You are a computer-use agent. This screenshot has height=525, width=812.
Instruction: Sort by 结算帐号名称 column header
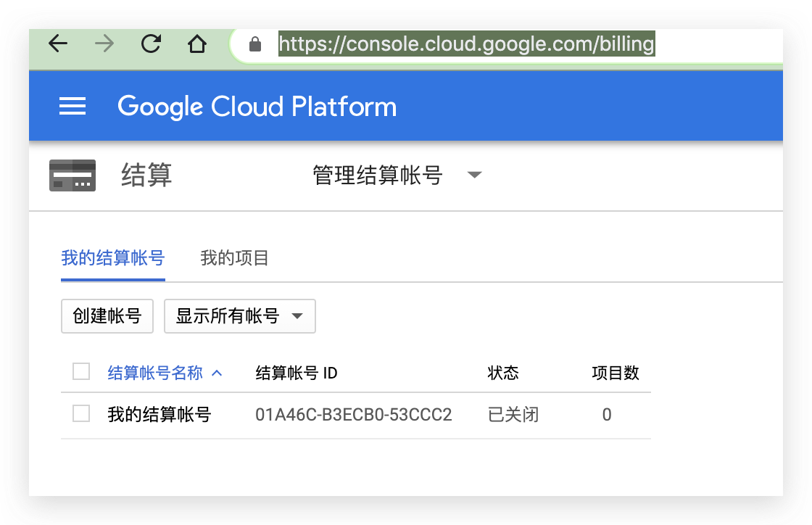[x=155, y=373]
